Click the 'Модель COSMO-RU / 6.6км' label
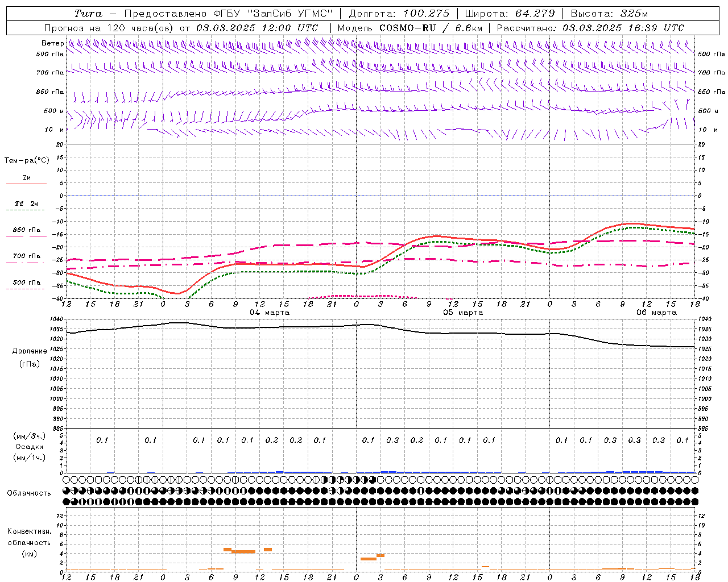 pos(409,28)
